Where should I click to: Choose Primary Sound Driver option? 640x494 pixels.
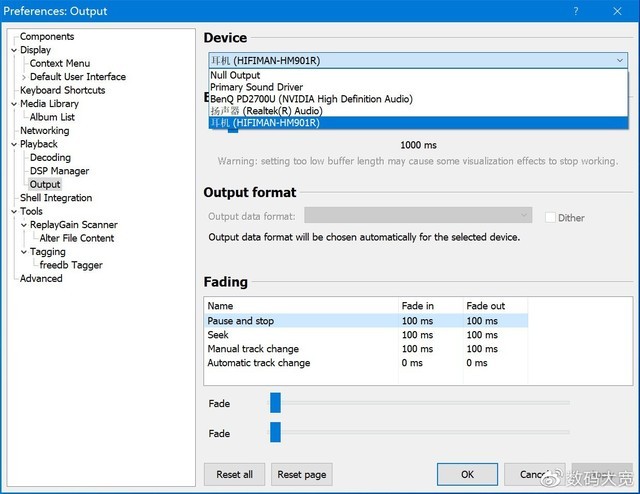[x=256, y=87]
